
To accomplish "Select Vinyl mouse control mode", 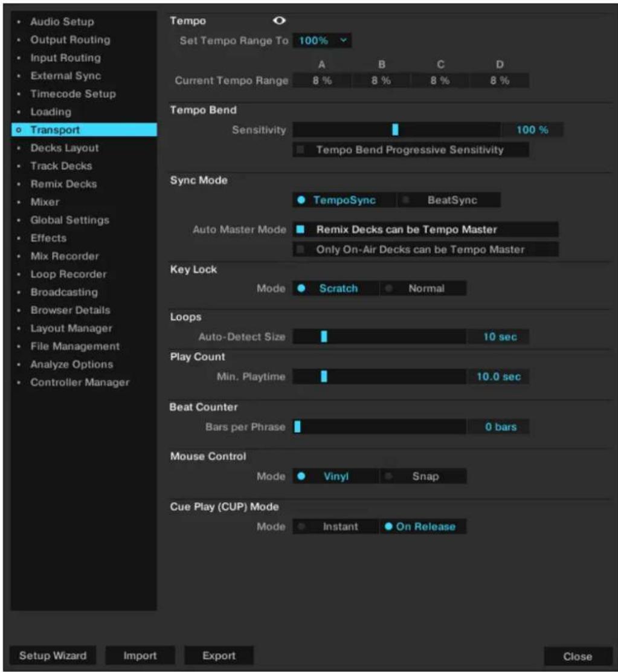I will pos(336,476).
